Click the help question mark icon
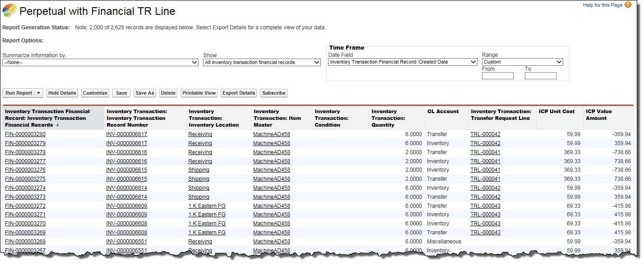 click(x=628, y=5)
